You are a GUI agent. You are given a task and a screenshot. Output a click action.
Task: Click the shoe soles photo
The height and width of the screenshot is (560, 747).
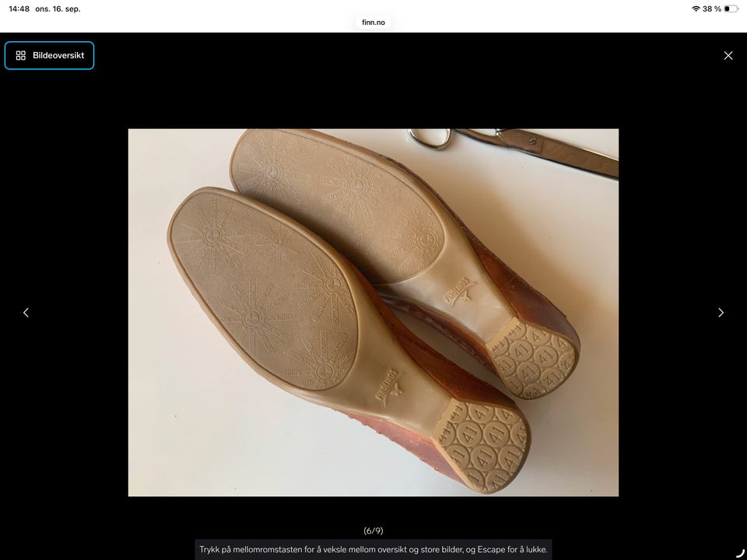373,313
